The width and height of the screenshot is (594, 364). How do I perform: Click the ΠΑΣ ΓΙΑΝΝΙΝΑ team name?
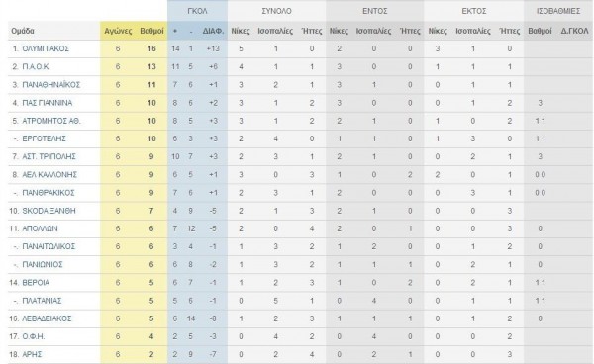[47, 103]
